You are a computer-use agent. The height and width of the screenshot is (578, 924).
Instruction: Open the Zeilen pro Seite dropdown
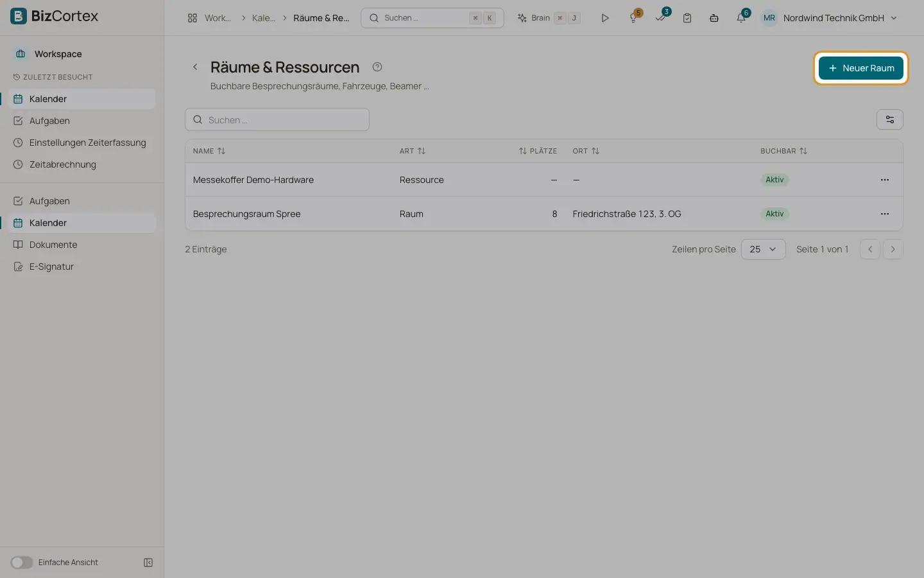[764, 249]
